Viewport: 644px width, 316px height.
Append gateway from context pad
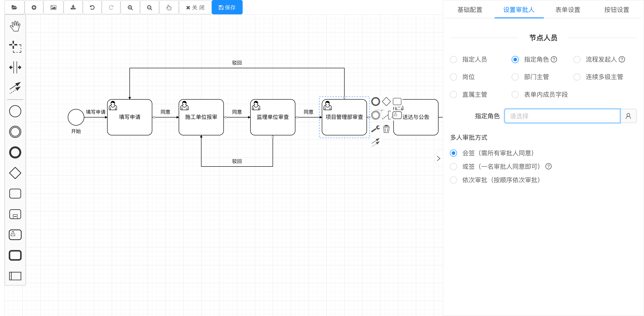[x=386, y=102]
